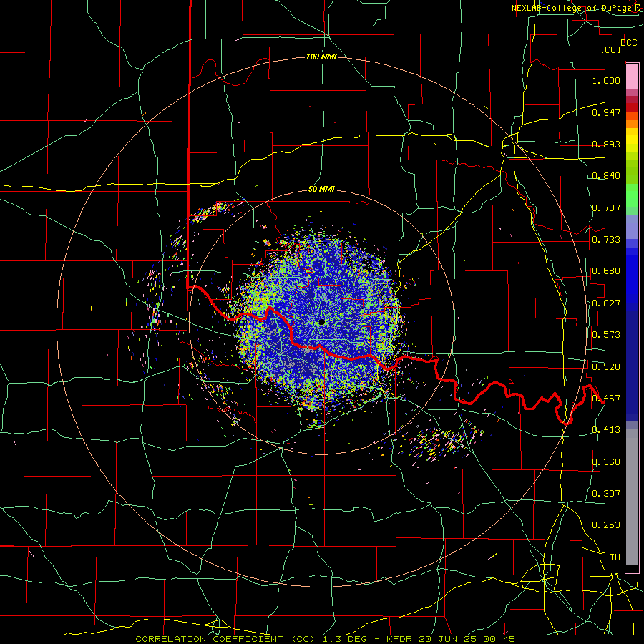Click the TH label at scale bottom
Screen dimensions: 644x644
(615, 557)
